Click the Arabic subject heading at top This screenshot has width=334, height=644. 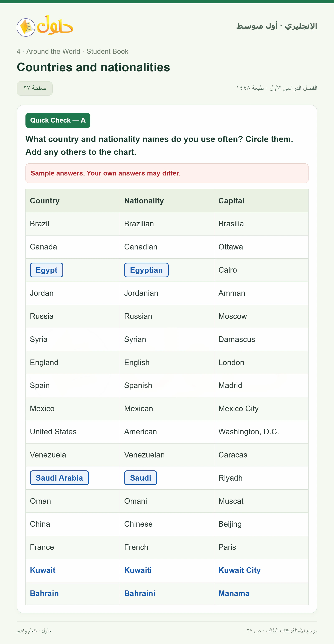click(277, 26)
